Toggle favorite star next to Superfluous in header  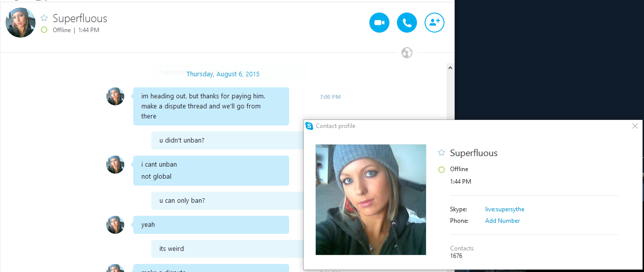(x=44, y=18)
